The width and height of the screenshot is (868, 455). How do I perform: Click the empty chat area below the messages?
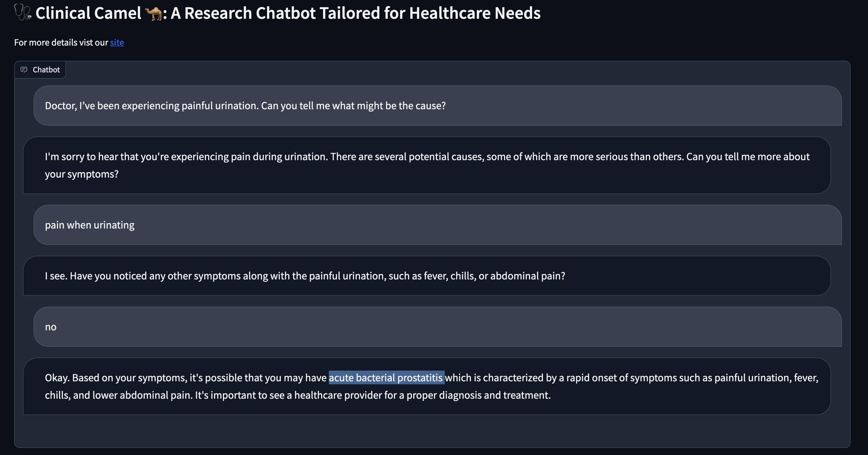[x=432, y=431]
